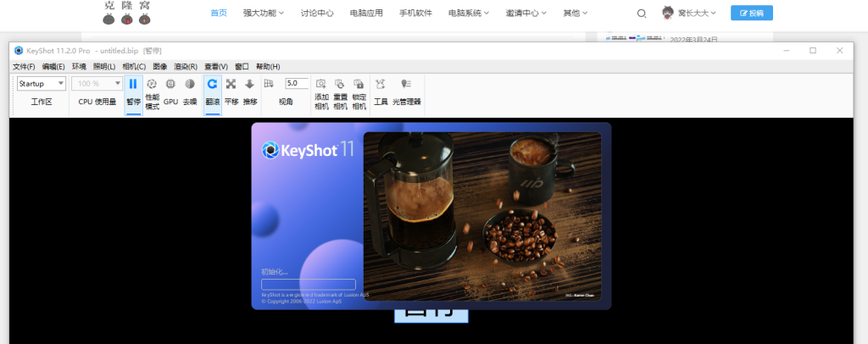Expand the 强大功能 website menu
The image size is (868, 344).
pyautogui.click(x=264, y=13)
